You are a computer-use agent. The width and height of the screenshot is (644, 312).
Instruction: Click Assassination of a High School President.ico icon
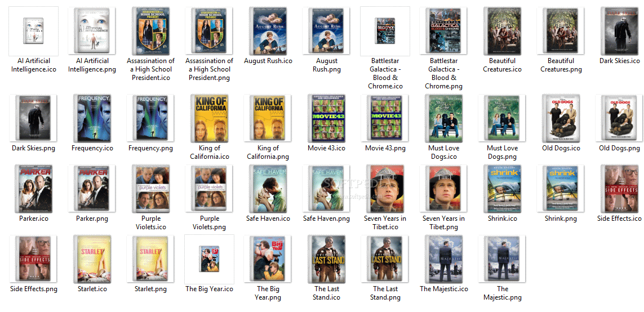(151, 31)
